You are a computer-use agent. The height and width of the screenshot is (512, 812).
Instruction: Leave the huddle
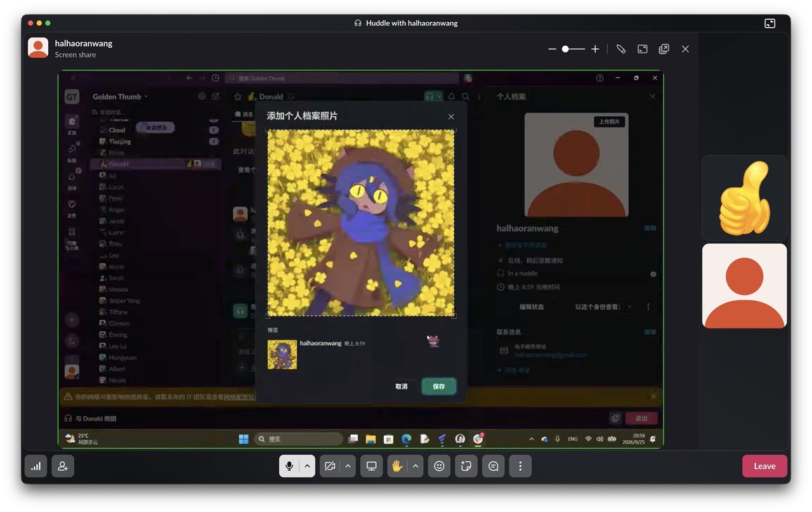pyautogui.click(x=764, y=466)
